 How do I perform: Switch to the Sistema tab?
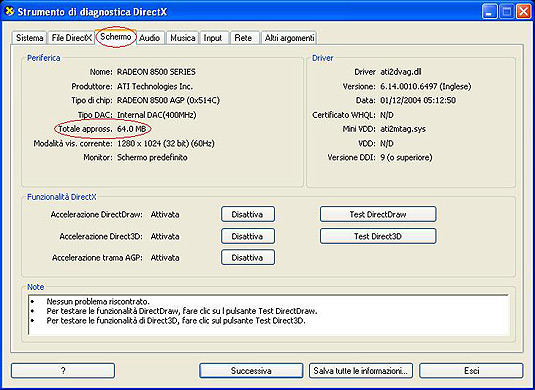29,38
